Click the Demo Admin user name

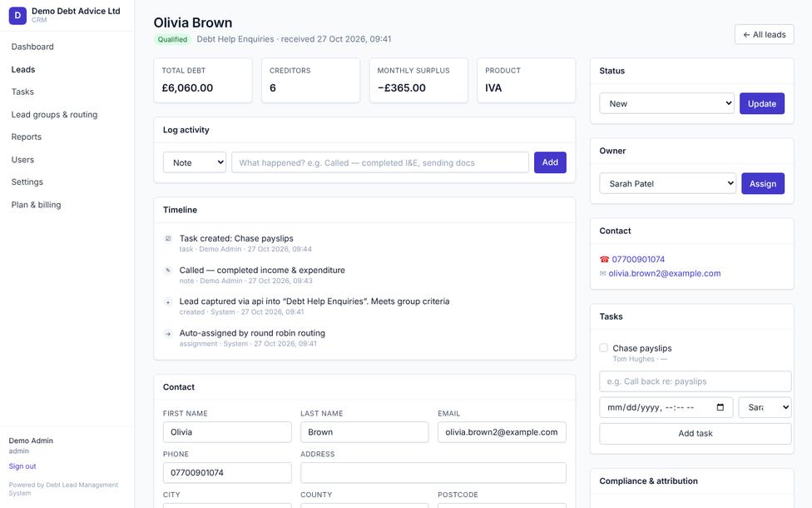31,441
